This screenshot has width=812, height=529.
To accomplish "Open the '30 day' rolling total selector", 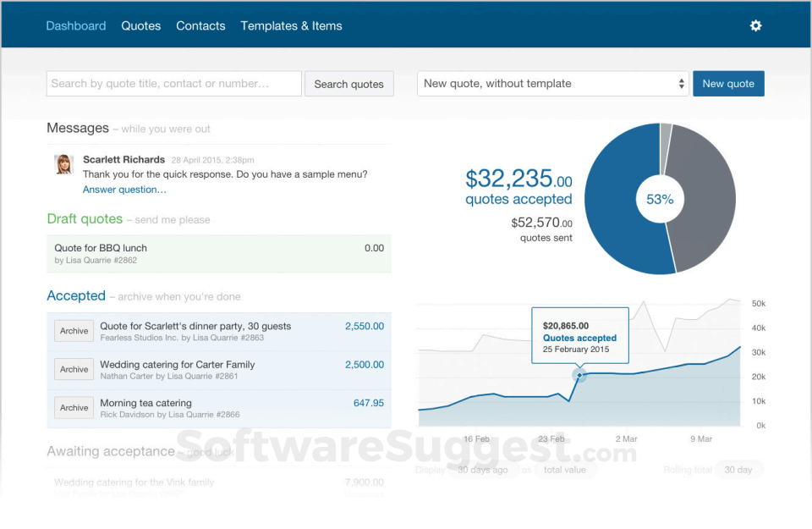I will tap(739, 469).
